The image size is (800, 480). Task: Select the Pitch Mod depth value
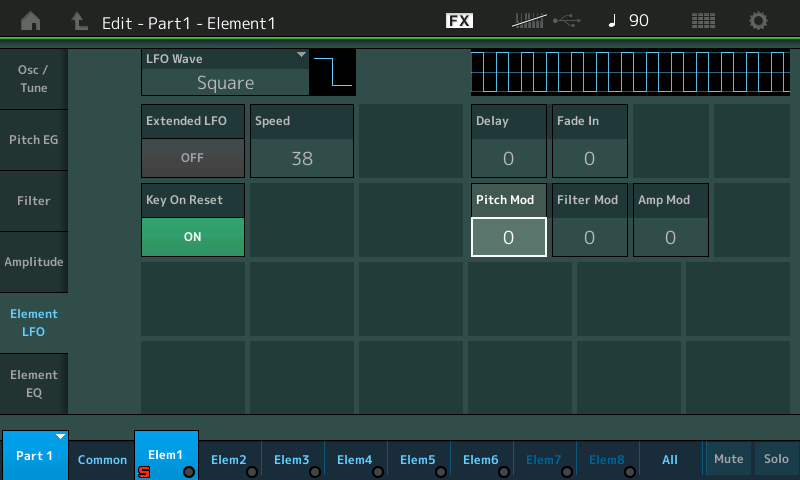click(508, 237)
